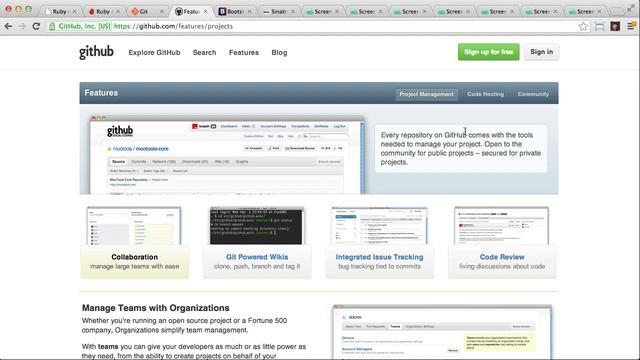
Task: Select the Features browser tab
Action: click(x=191, y=11)
